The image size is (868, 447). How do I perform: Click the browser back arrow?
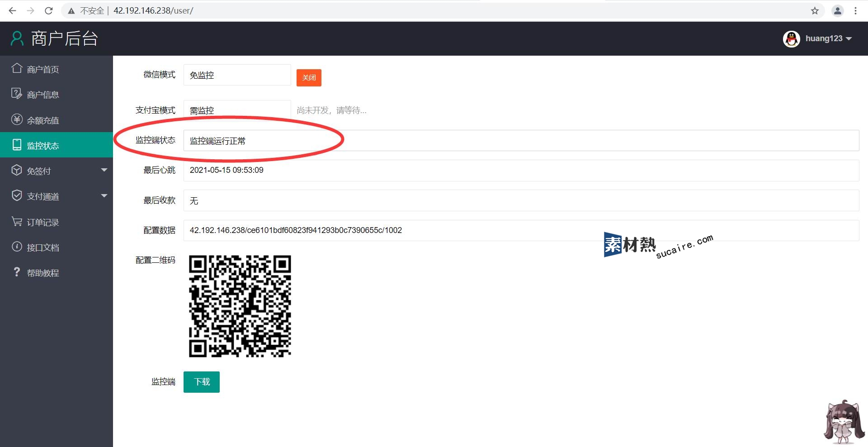click(12, 10)
